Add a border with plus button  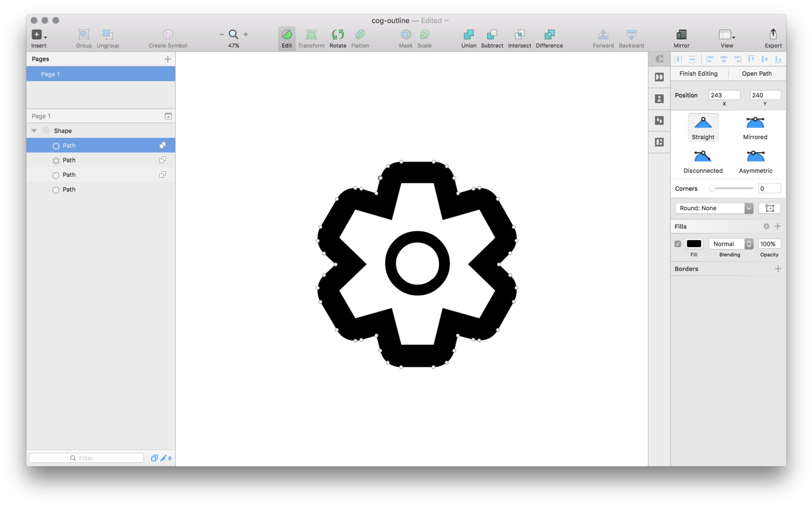coord(778,269)
